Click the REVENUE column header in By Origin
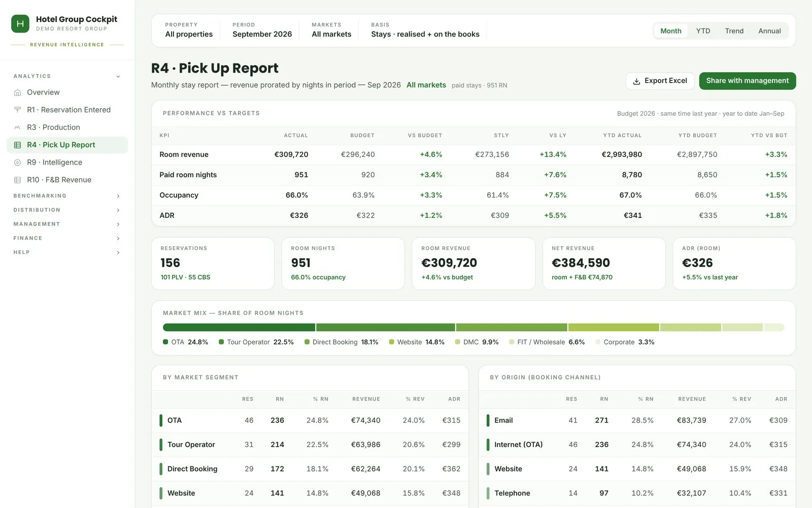812x508 pixels. point(692,399)
